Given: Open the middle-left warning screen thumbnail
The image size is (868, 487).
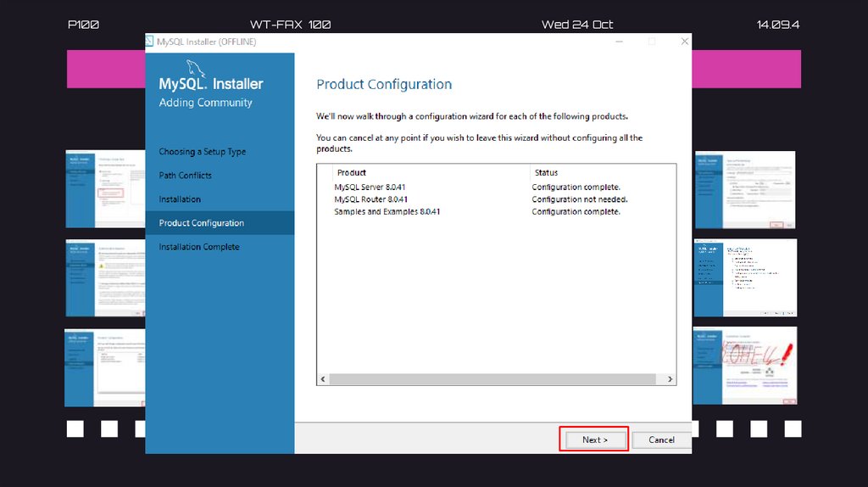Looking at the screenshot, I should (x=105, y=278).
